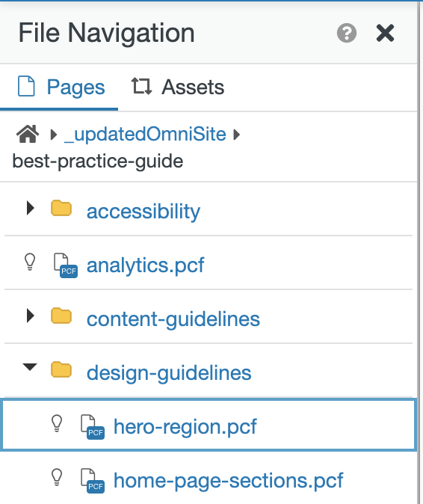This screenshot has height=504, width=423.
Task: Open the hero-region.pcf file link
Action: pos(185,427)
